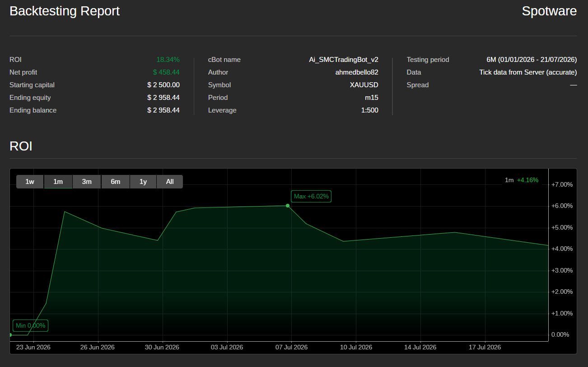Screen dimensions: 588x367
Task: Click the +5.00% axis label
Action: [x=562, y=227]
